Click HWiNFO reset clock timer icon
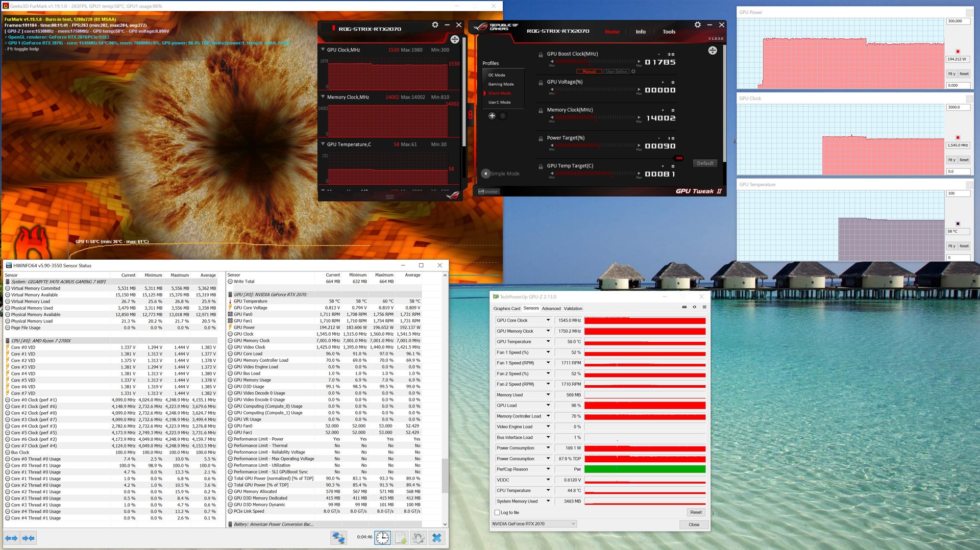 tap(382, 538)
